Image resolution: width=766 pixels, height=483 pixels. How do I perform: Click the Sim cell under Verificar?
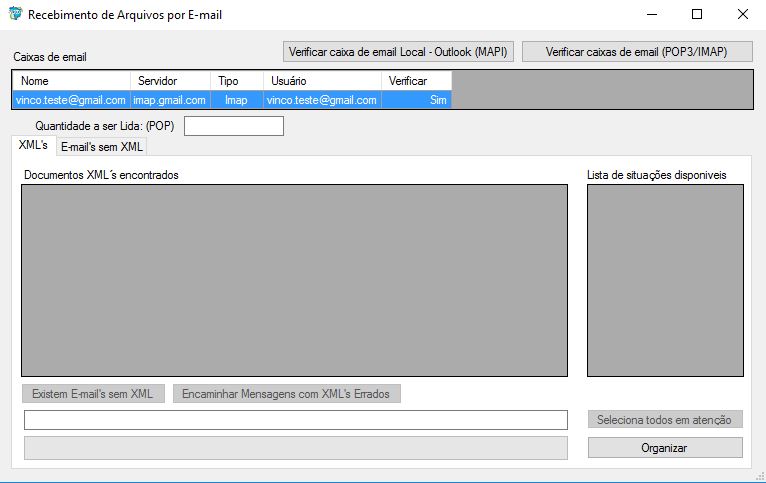tap(416, 100)
